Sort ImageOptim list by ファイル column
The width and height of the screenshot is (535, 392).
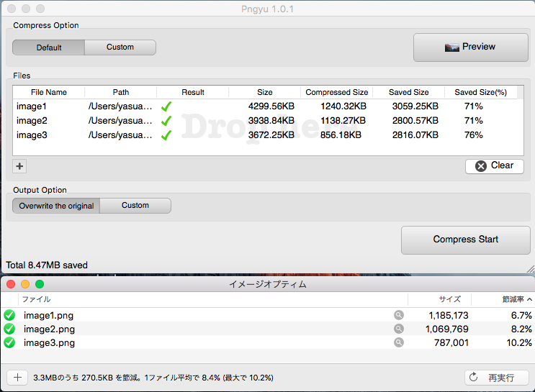pyautogui.click(x=213, y=299)
